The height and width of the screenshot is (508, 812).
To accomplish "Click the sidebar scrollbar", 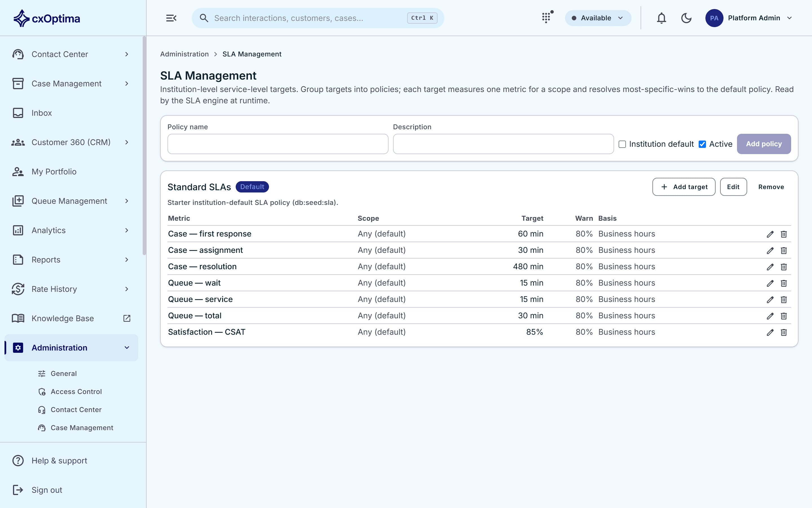I will pyautogui.click(x=144, y=146).
